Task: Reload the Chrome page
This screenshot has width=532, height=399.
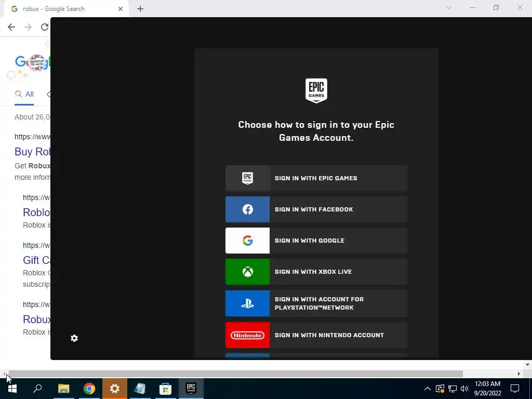Action: click(x=45, y=27)
